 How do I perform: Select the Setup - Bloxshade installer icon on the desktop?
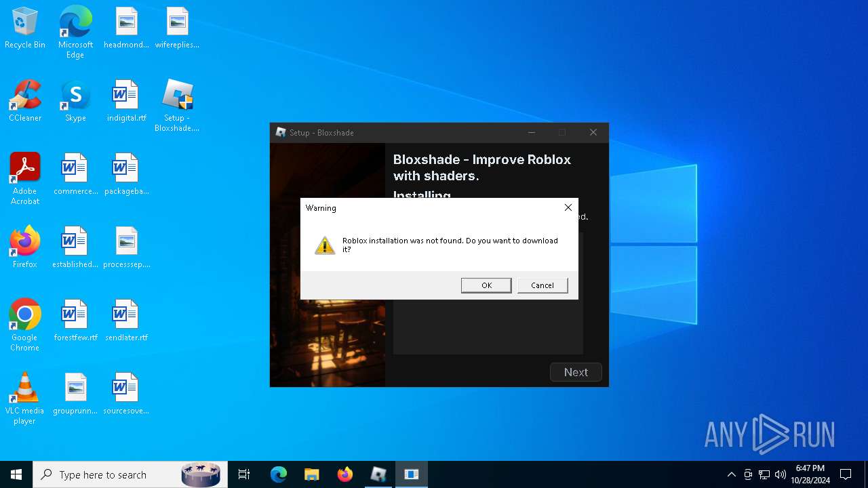point(177,106)
